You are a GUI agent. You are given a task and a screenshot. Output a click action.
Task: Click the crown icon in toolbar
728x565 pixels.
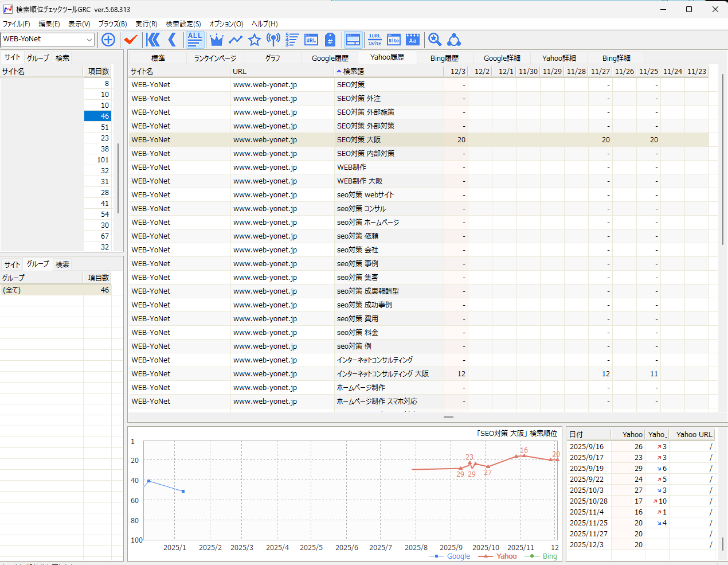pos(216,40)
